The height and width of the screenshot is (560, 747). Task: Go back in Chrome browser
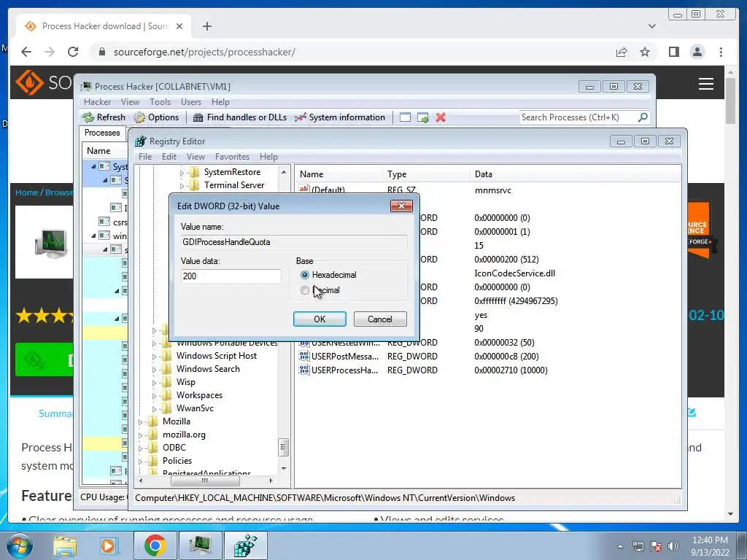tap(26, 52)
